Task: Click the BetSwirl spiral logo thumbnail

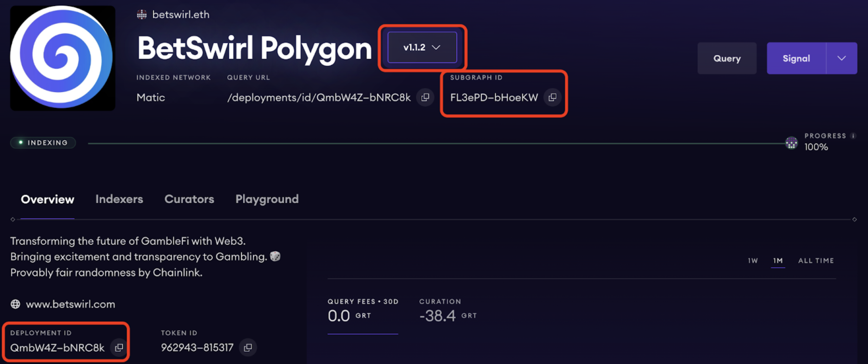Action: pos(63,58)
